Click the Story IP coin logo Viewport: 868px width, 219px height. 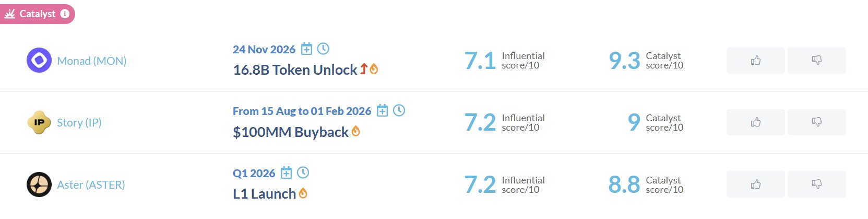coord(39,122)
